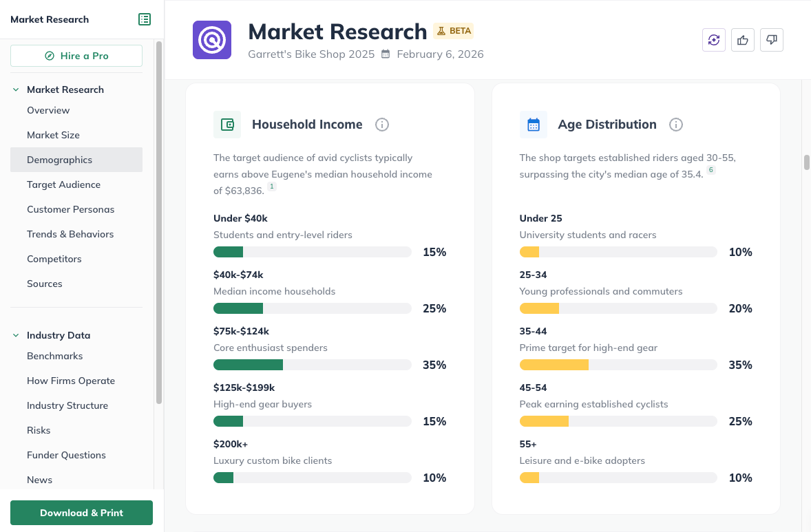Give the report a thumbs down
Screen dimensions: 811x532
771,40
